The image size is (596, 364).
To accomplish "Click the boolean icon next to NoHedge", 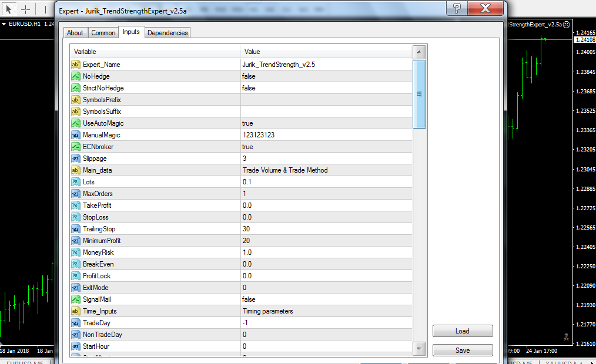I will pos(76,76).
